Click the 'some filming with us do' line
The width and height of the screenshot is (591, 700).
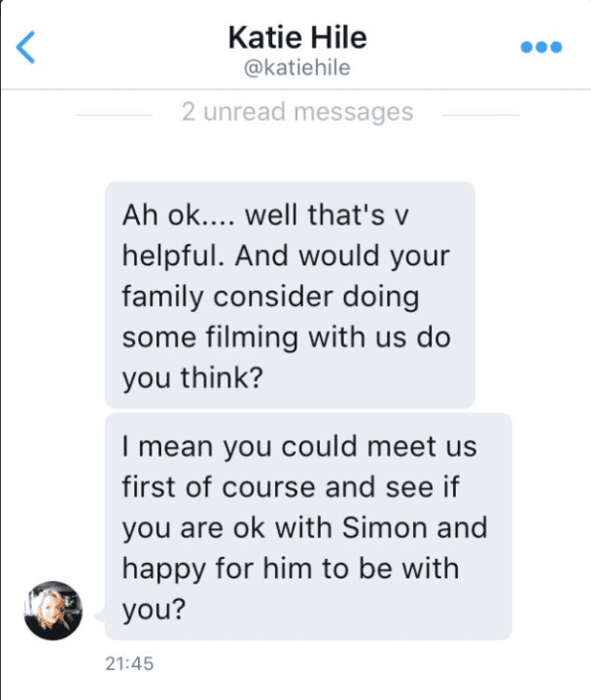coord(286,337)
